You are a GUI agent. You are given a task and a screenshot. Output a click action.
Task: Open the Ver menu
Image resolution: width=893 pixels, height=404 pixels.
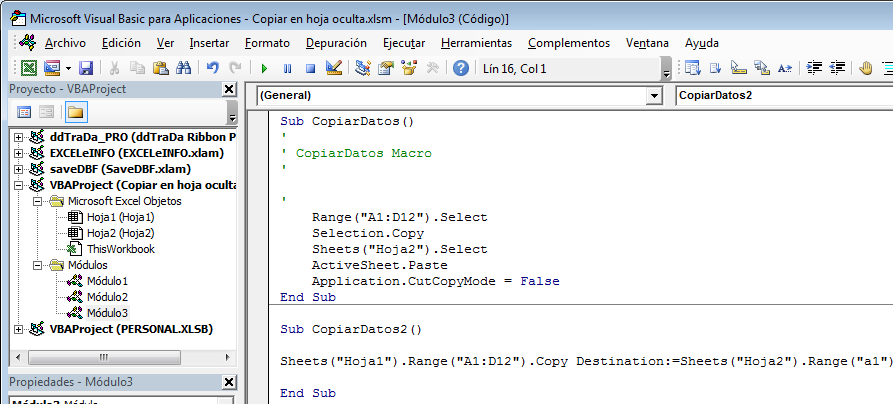[x=166, y=43]
